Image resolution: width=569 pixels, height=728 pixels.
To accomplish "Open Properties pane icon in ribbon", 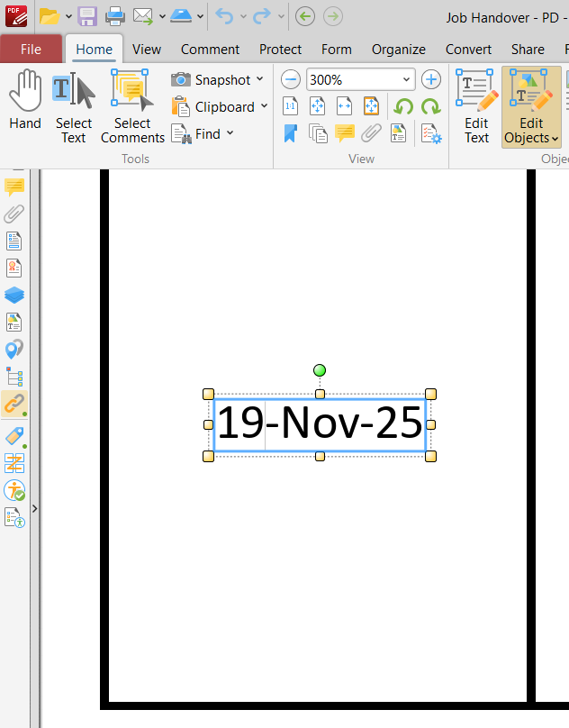I will [x=431, y=133].
